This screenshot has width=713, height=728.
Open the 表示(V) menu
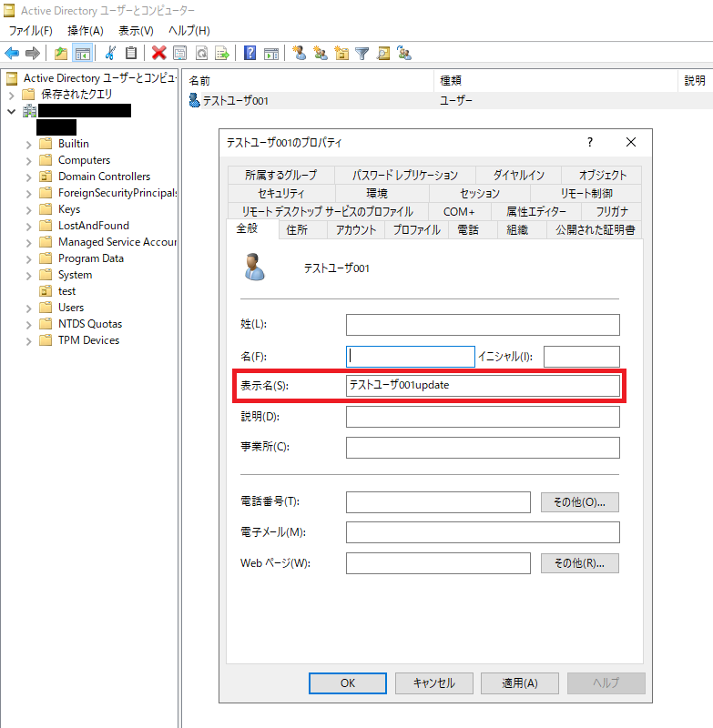(x=136, y=31)
